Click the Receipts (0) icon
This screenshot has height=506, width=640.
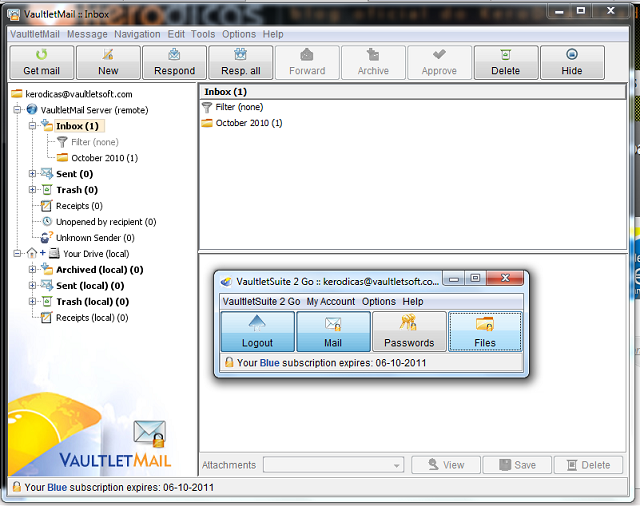click(x=47, y=206)
